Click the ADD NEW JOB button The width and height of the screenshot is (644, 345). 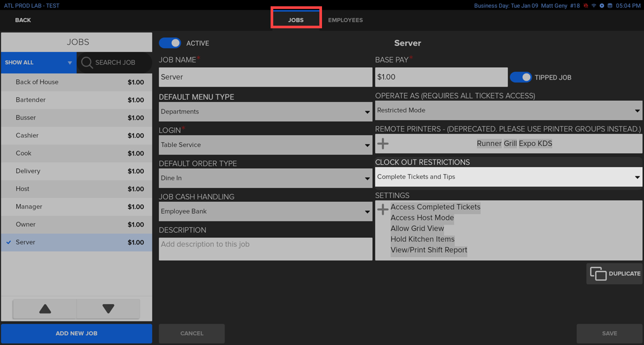[x=76, y=333]
